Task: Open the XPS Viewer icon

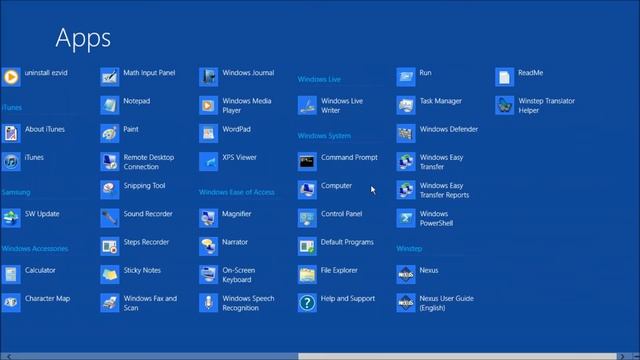Action: (x=209, y=162)
